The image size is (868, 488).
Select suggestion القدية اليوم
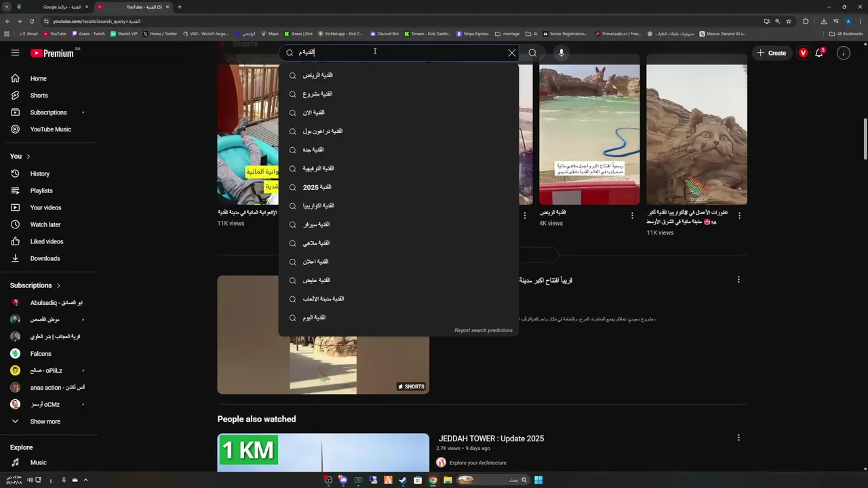point(399,318)
